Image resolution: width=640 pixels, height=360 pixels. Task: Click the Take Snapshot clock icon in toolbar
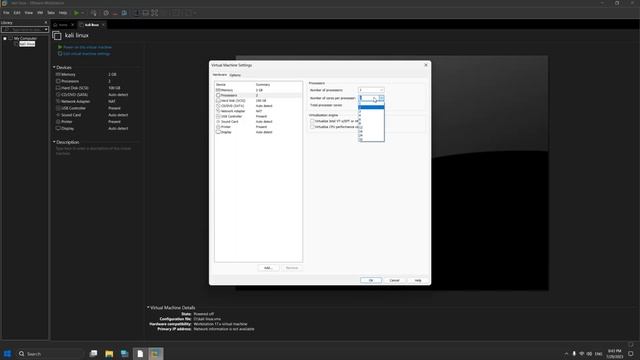tap(106, 13)
